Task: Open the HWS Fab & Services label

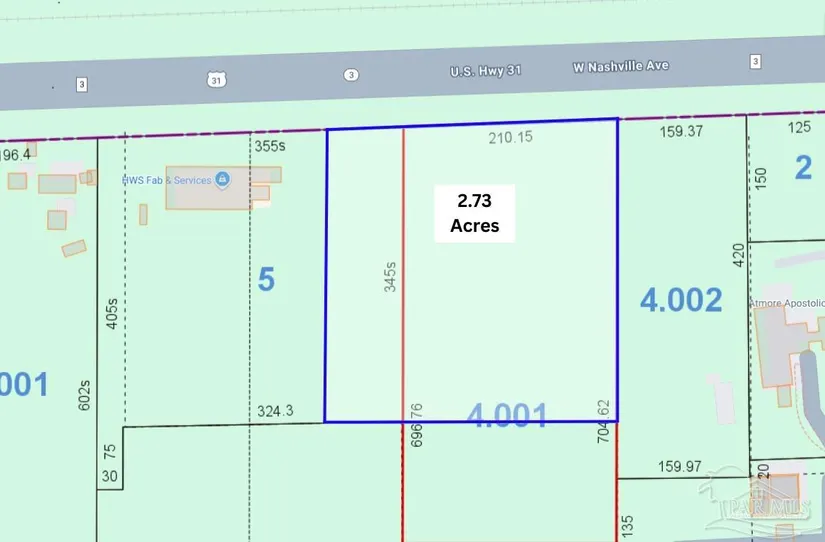Action: 168,180
